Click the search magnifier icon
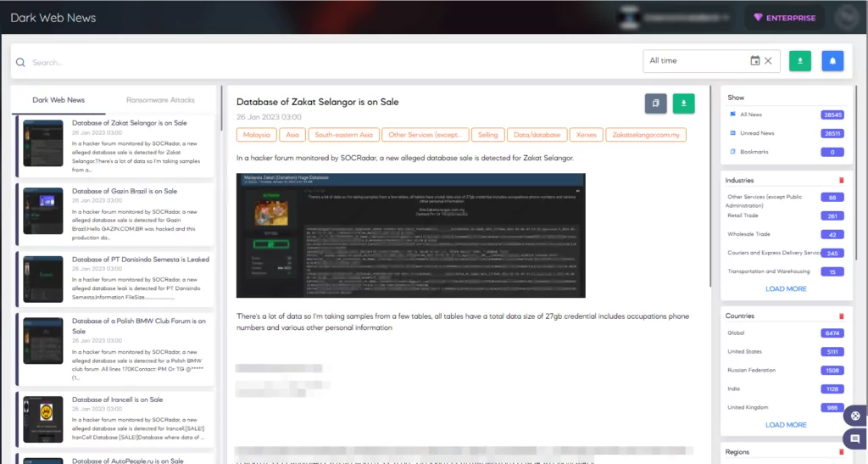Screen dimensions: 868x464 point(20,63)
